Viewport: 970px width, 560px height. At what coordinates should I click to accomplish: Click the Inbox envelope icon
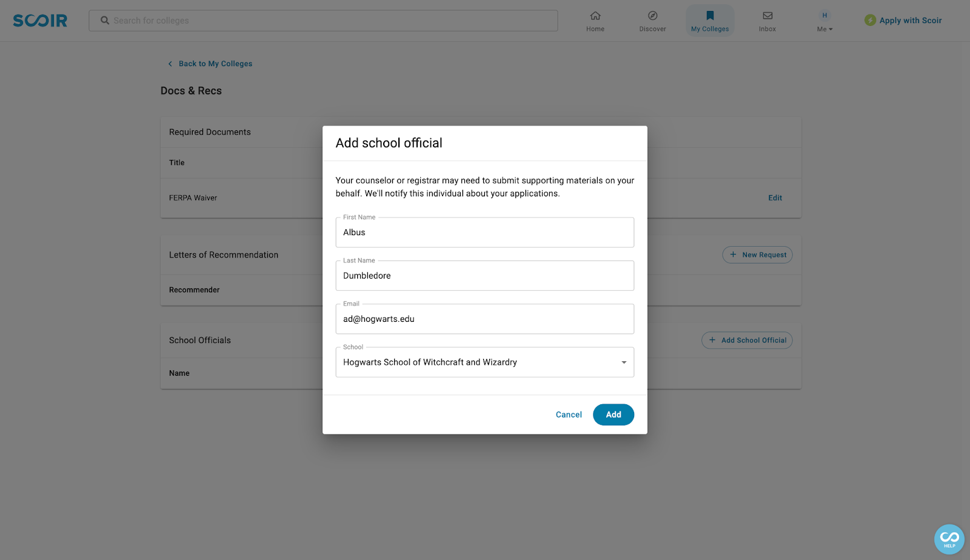tap(768, 16)
